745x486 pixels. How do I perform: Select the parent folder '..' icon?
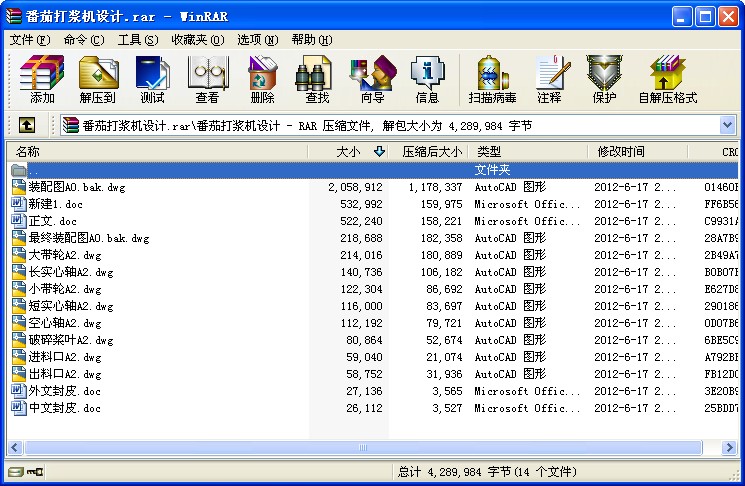coord(19,170)
